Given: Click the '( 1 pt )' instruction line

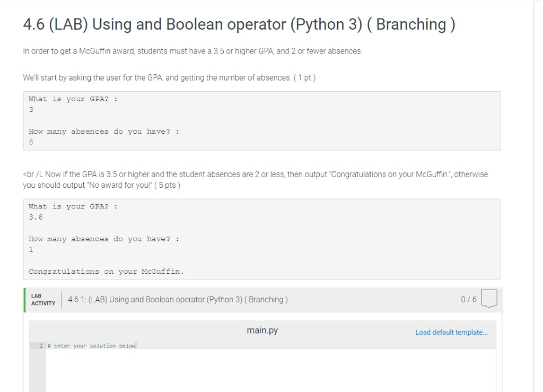Looking at the screenshot, I should click(x=169, y=78).
